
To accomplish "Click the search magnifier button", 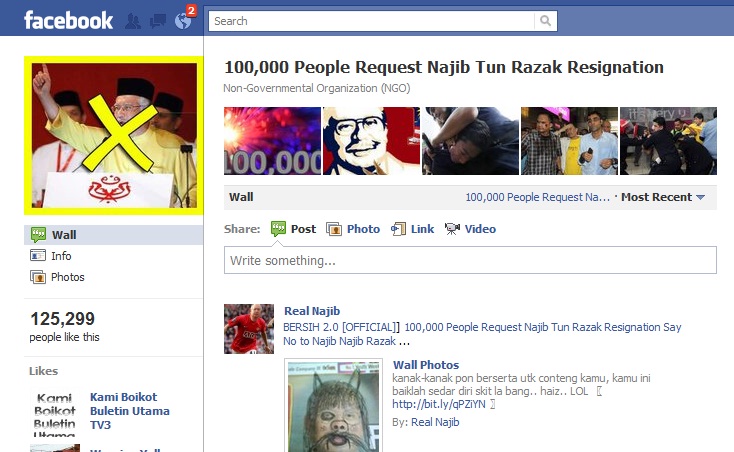I will click(x=545, y=21).
